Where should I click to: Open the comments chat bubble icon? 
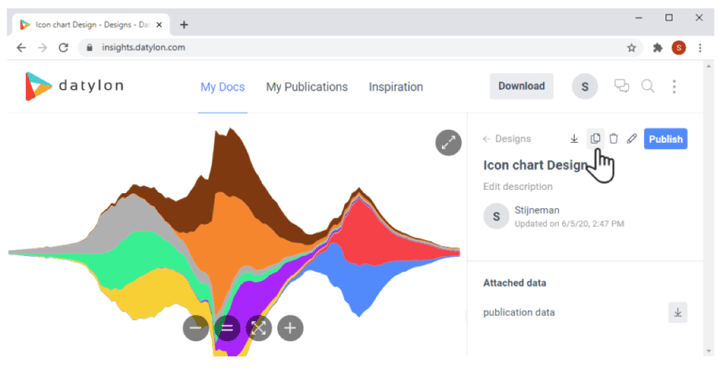click(622, 86)
